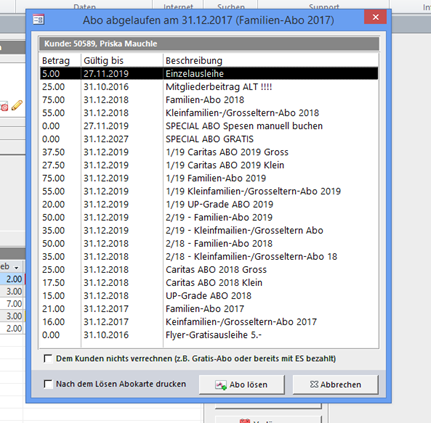Close the Abo abgelaufen dialog
431x423 pixels.
[375, 17]
